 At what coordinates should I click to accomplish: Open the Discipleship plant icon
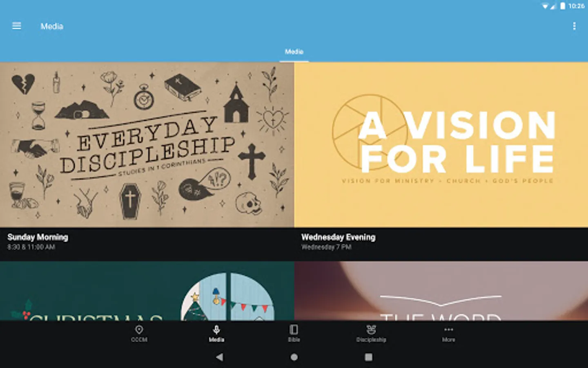[371, 330]
